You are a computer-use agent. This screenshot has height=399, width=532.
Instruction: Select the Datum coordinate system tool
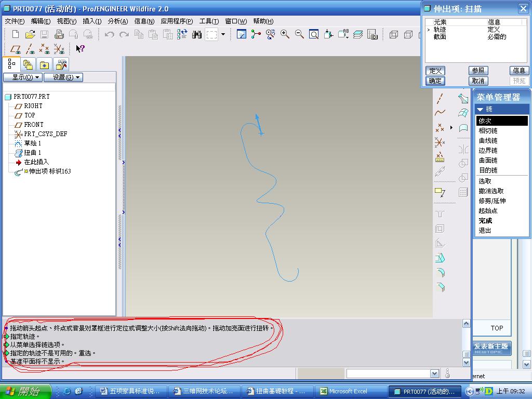pyautogui.click(x=440, y=142)
